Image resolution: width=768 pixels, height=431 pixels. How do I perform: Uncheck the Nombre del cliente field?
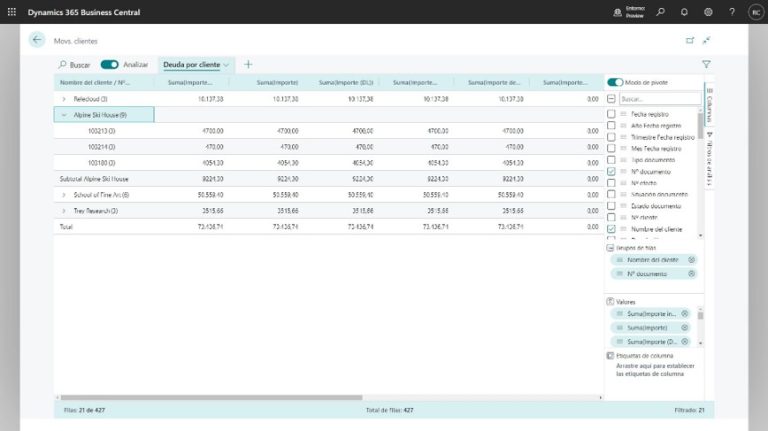611,229
